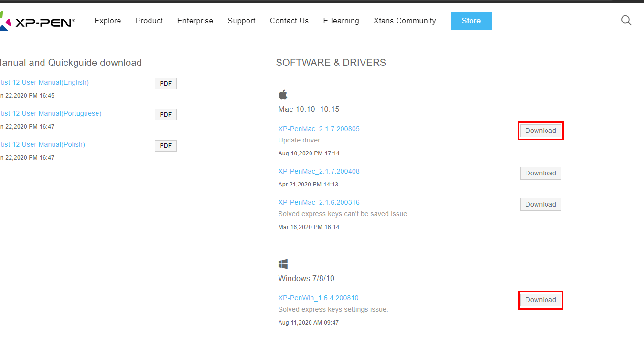644x338 pixels.
Task: Open the E-learning menu
Action: click(x=341, y=21)
